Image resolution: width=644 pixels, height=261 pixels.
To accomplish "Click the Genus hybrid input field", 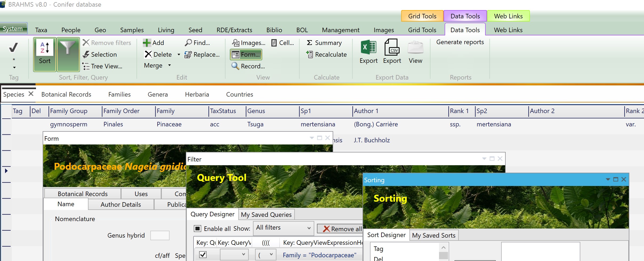I will [160, 235].
